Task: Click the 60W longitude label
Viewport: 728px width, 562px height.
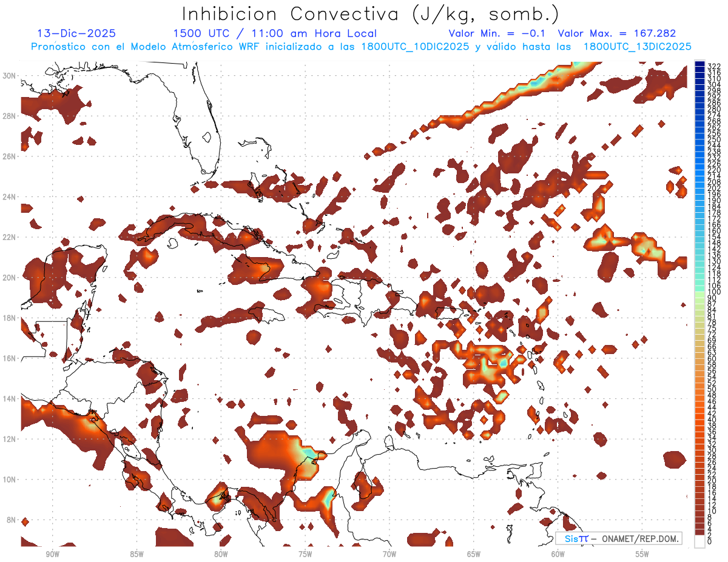Action: tap(558, 554)
